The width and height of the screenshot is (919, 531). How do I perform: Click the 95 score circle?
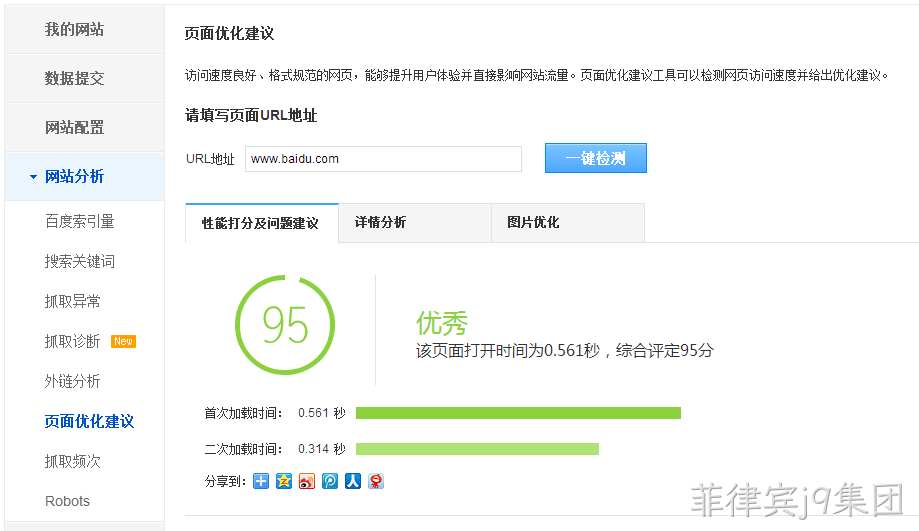tap(285, 325)
